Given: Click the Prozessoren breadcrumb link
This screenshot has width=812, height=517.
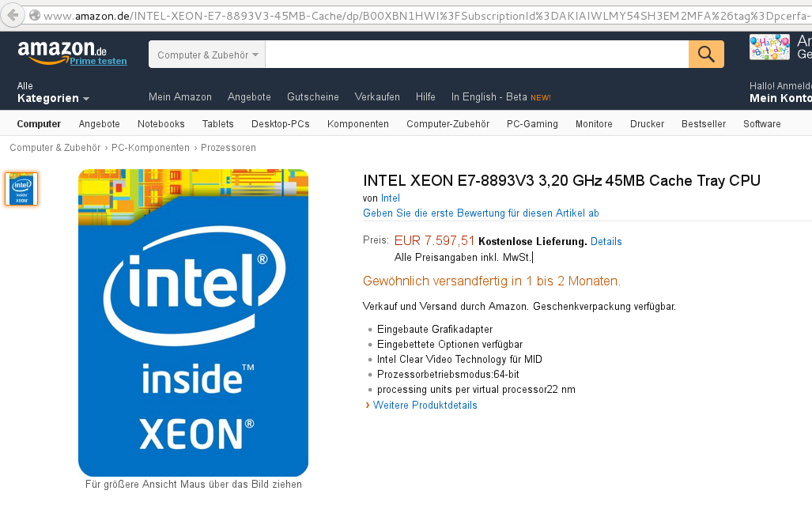Looking at the screenshot, I should pos(228,148).
